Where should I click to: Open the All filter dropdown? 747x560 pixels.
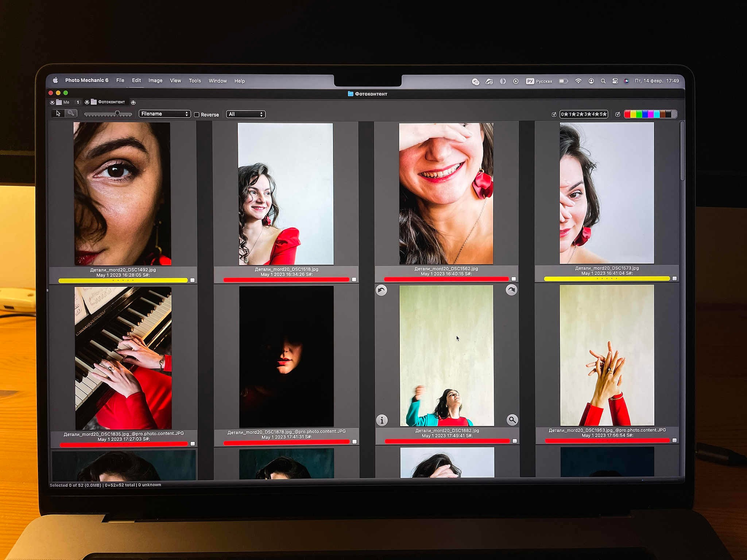click(x=245, y=114)
